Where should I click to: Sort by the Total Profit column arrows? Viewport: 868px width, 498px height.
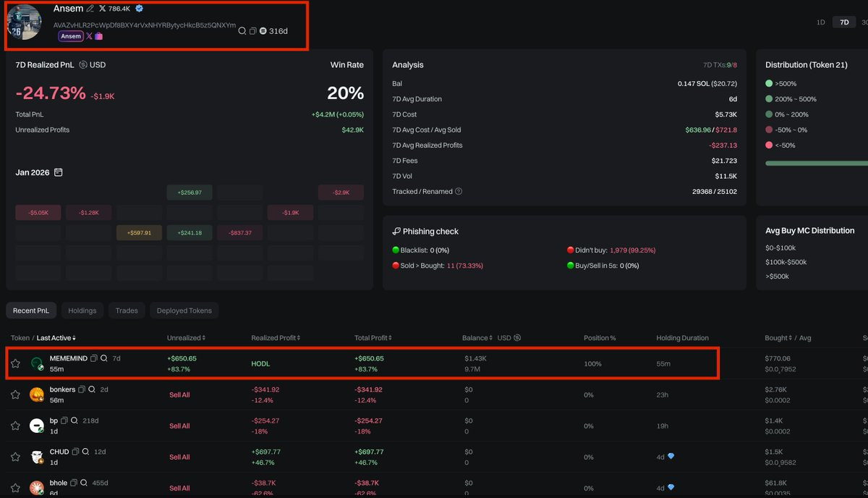[x=393, y=338]
